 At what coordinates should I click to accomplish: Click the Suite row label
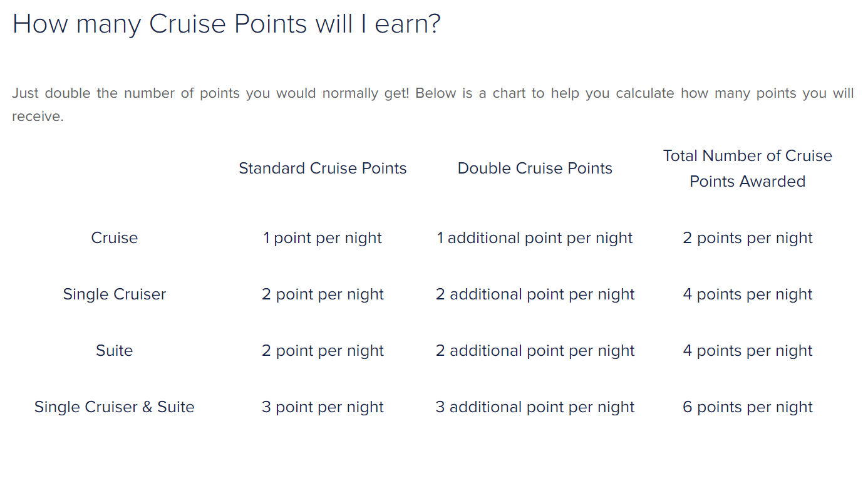[114, 351]
